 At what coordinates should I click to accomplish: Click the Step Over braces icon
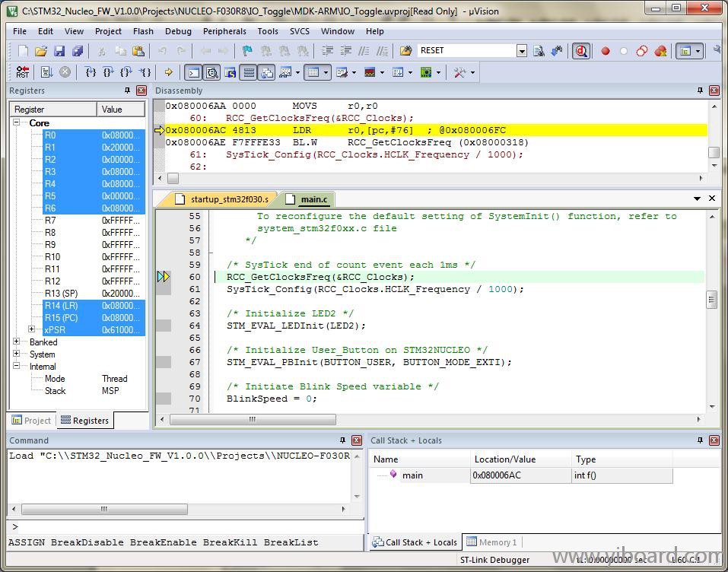pos(109,72)
